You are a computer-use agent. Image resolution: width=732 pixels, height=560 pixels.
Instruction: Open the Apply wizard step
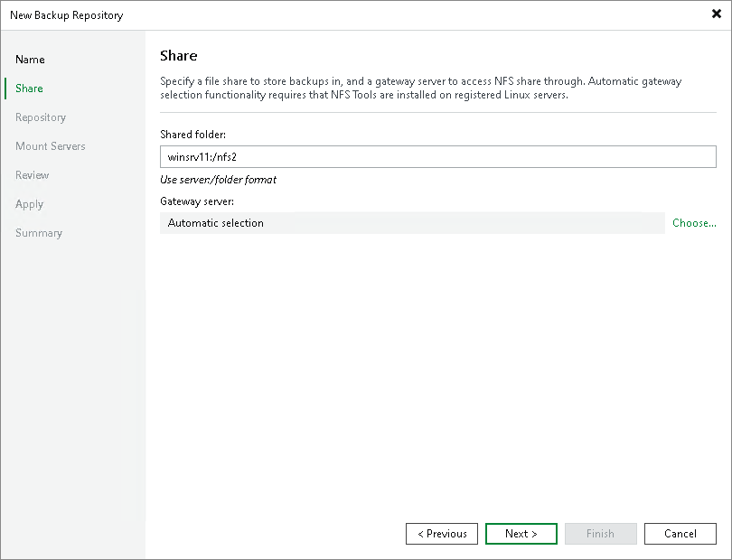click(30, 204)
